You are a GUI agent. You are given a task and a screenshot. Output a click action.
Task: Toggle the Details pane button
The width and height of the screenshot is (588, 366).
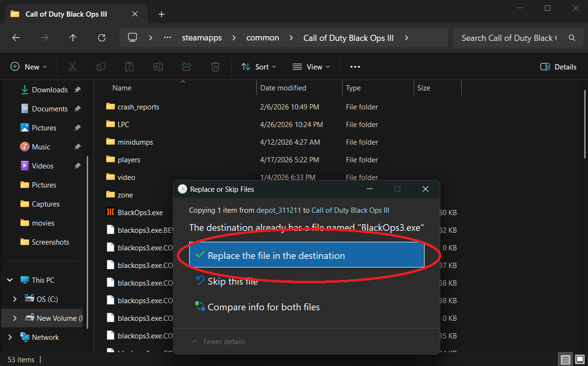coord(558,67)
